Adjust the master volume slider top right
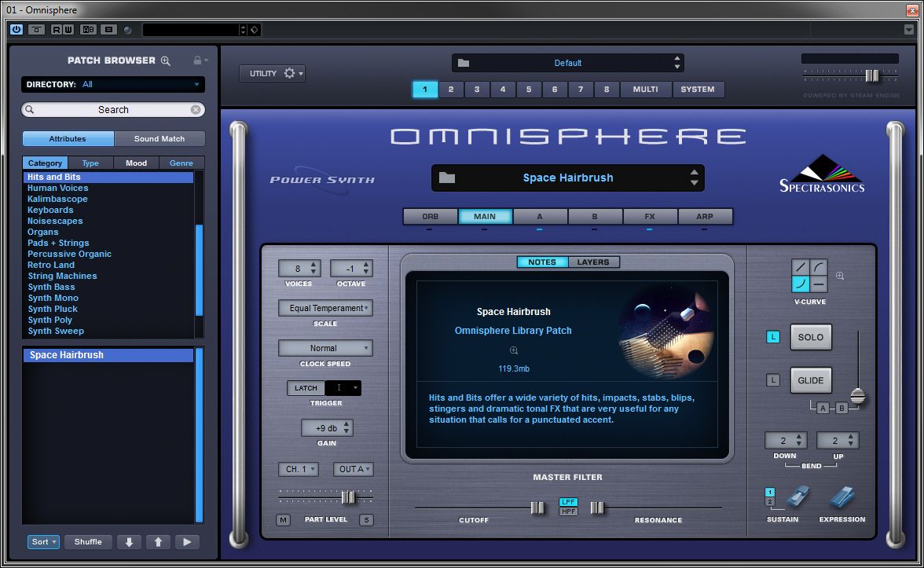 (871, 75)
